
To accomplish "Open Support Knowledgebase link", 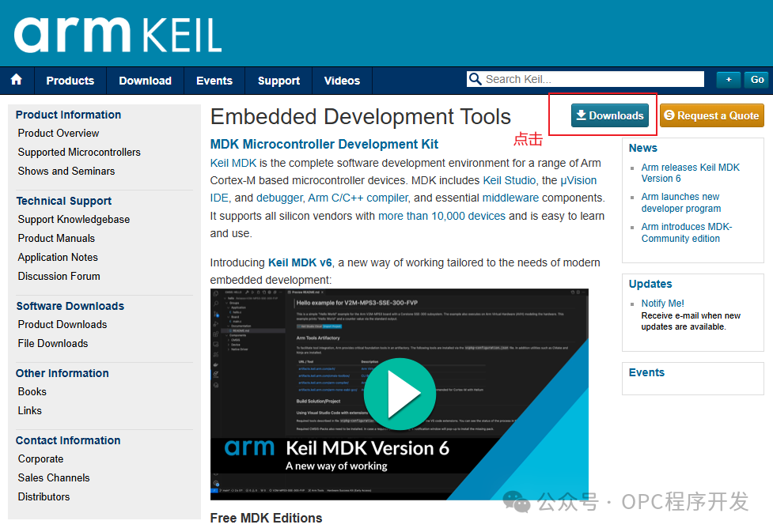I will point(74,219).
